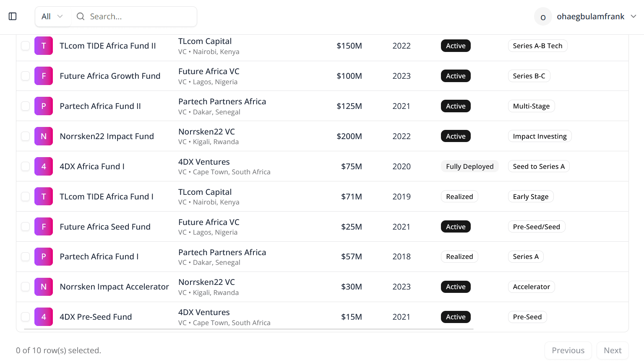The image size is (644, 362).
Task: Click the Fully Deployed status badge
Action: pyautogui.click(x=469, y=166)
